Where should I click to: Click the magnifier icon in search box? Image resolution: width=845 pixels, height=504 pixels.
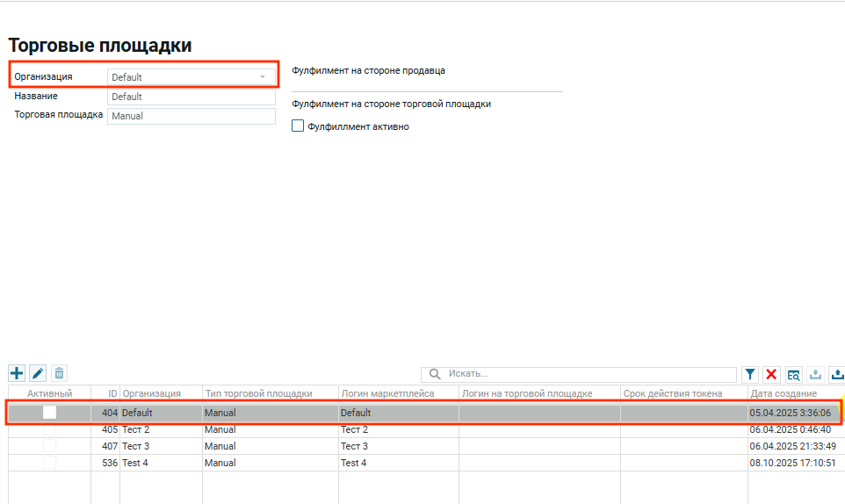[x=435, y=374]
